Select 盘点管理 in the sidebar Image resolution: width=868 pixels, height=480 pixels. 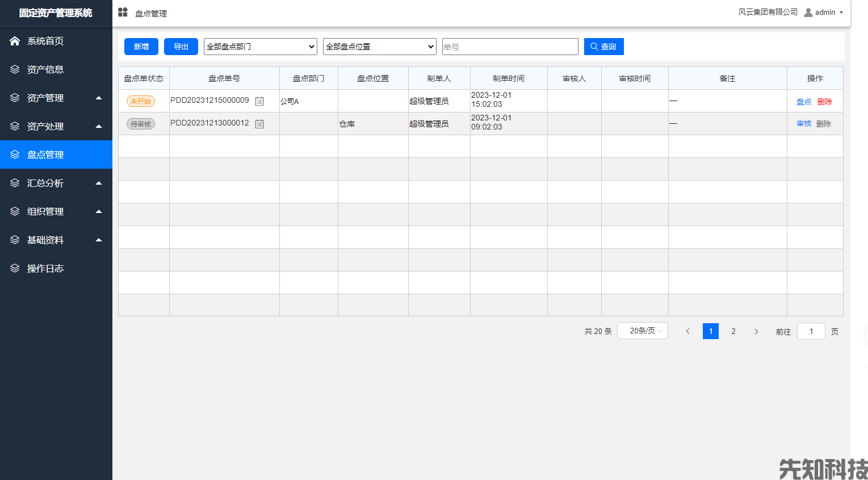[56, 155]
